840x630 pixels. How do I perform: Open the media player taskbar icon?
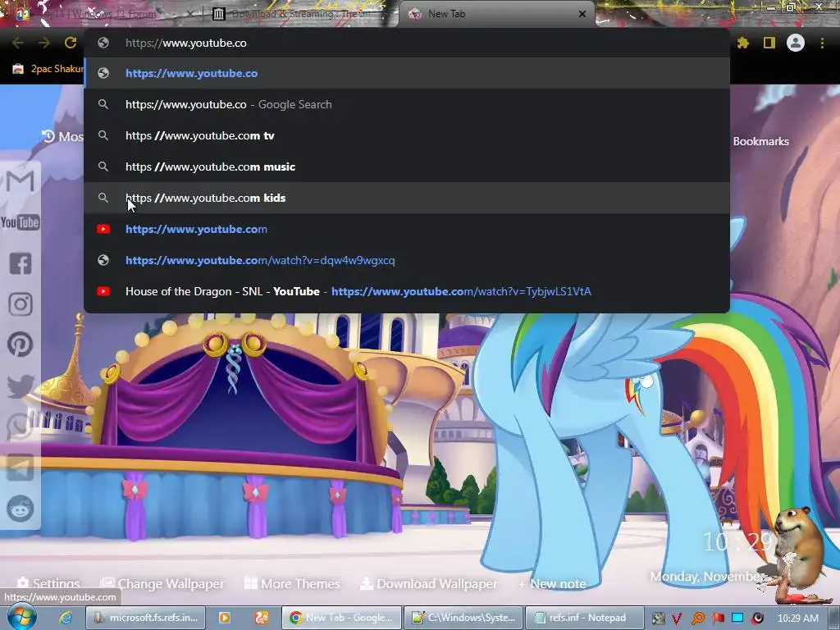click(x=225, y=619)
